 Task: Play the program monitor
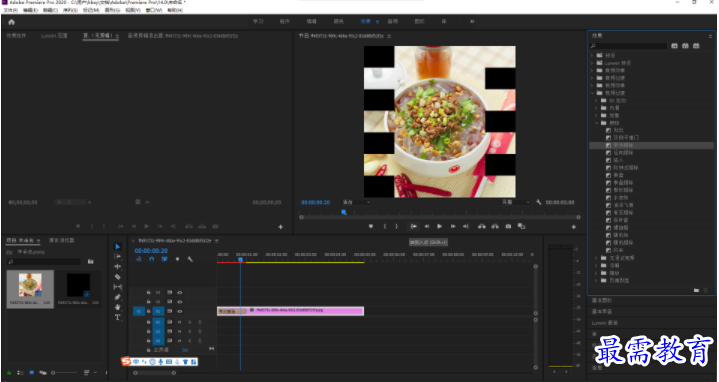pyautogui.click(x=440, y=226)
